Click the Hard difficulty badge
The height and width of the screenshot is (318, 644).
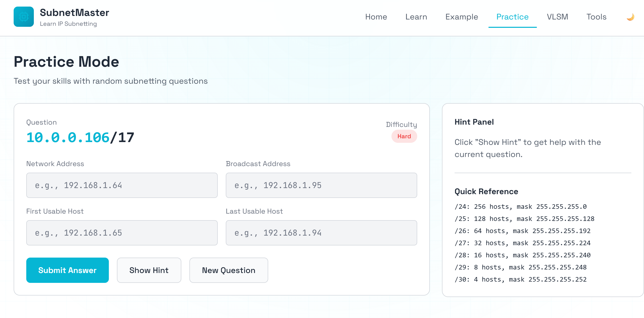(x=404, y=136)
